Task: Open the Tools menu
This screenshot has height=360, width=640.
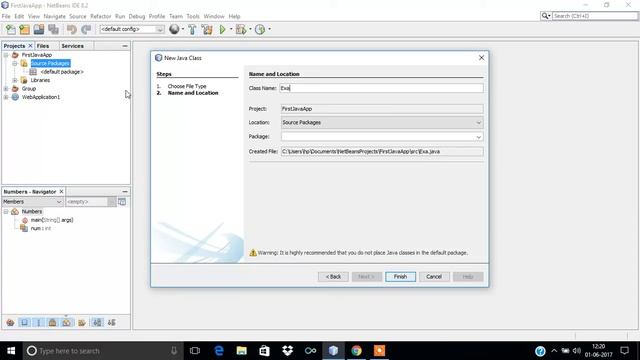Action: (x=193, y=16)
